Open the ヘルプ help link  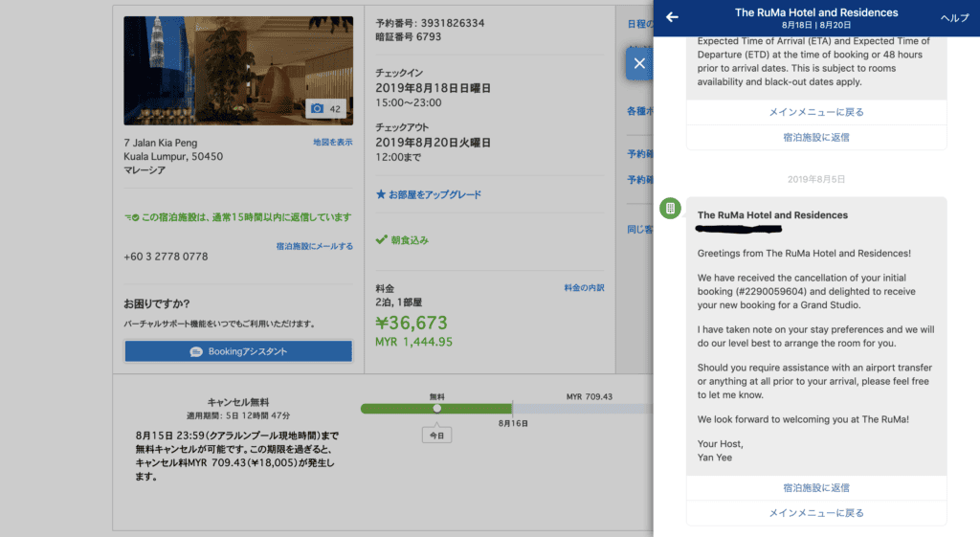click(954, 18)
